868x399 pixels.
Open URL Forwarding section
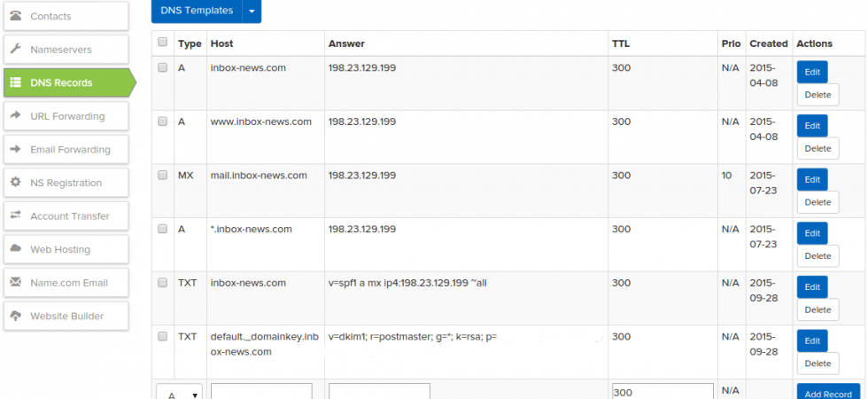click(x=66, y=116)
